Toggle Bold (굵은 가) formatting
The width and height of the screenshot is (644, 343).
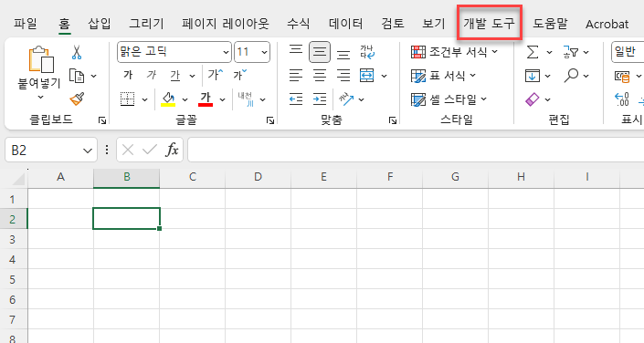point(128,75)
